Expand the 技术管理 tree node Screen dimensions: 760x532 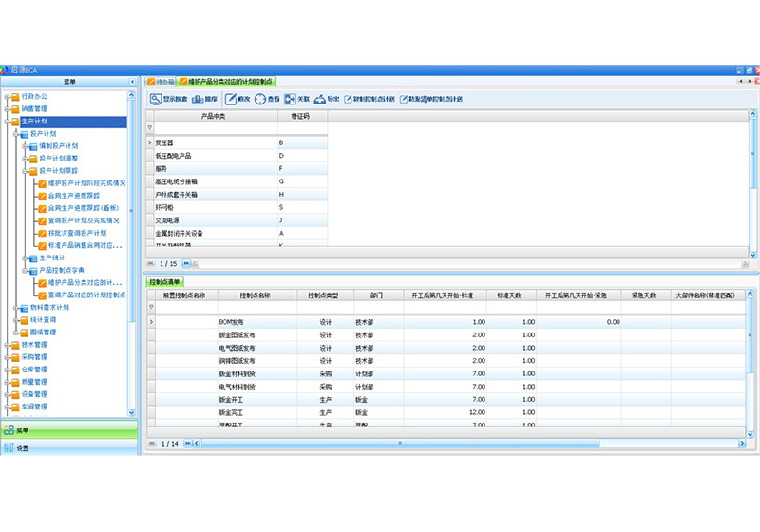click(8, 345)
